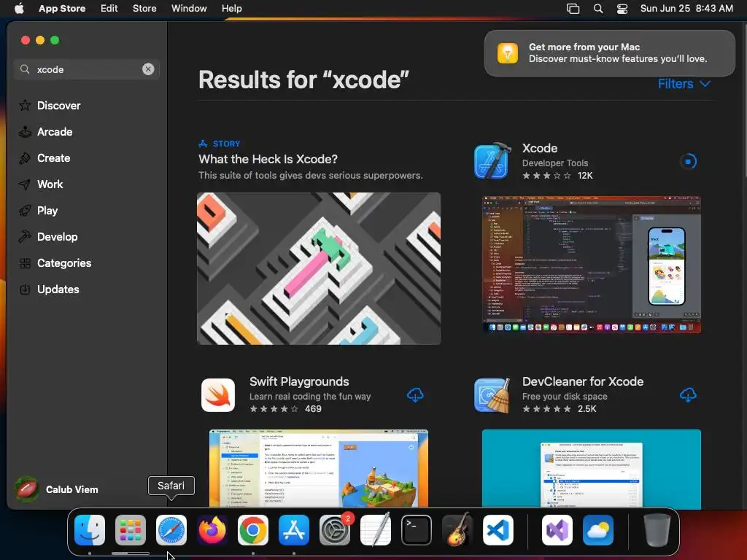The height and width of the screenshot is (560, 747).
Task: Open the Arcade section
Action: [54, 132]
